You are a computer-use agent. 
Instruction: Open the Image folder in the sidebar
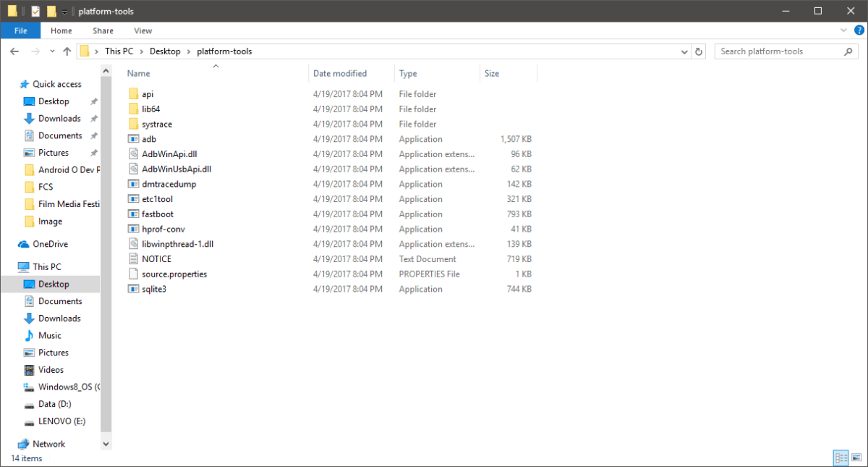coord(50,222)
